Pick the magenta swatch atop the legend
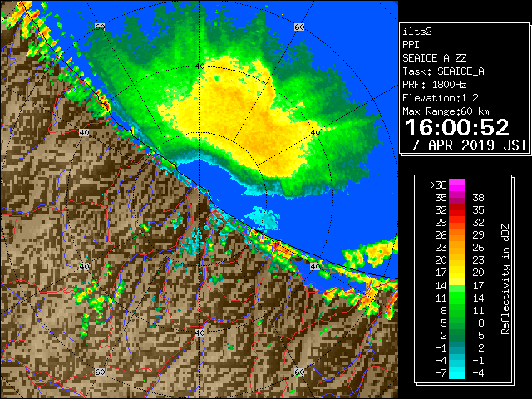Viewport: 532px width, 399px height. coord(457,185)
